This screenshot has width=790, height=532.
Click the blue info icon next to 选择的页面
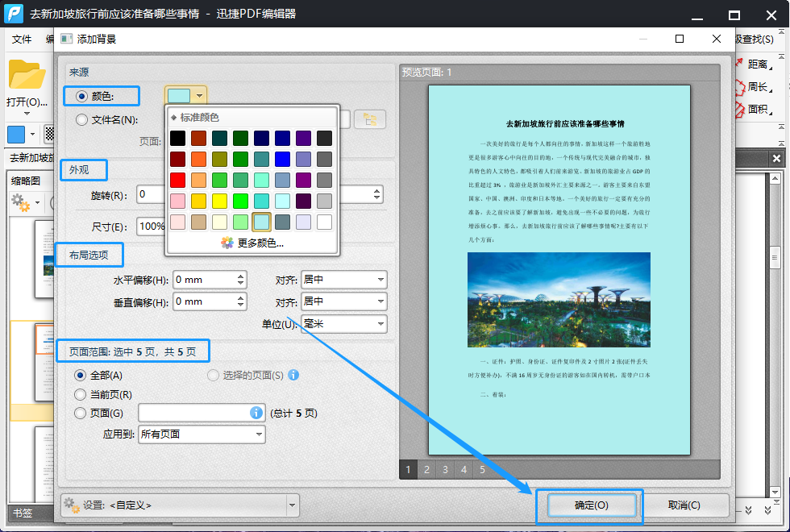pyautogui.click(x=293, y=375)
